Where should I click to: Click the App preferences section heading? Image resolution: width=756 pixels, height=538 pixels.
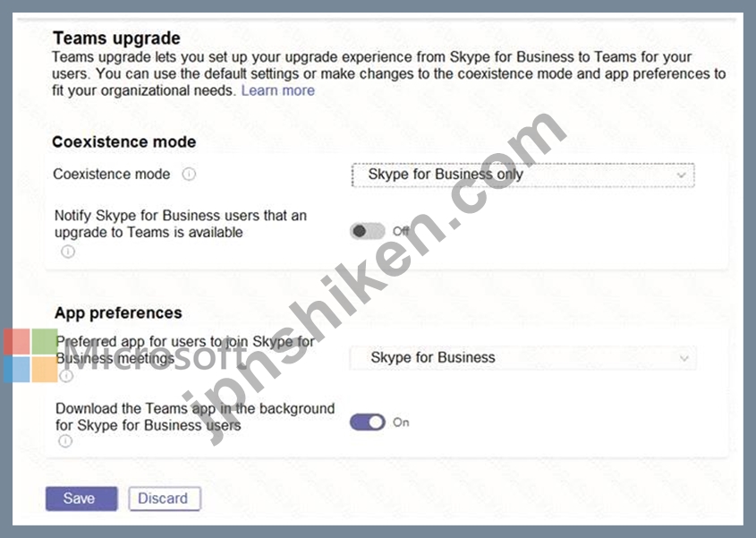pos(118,312)
